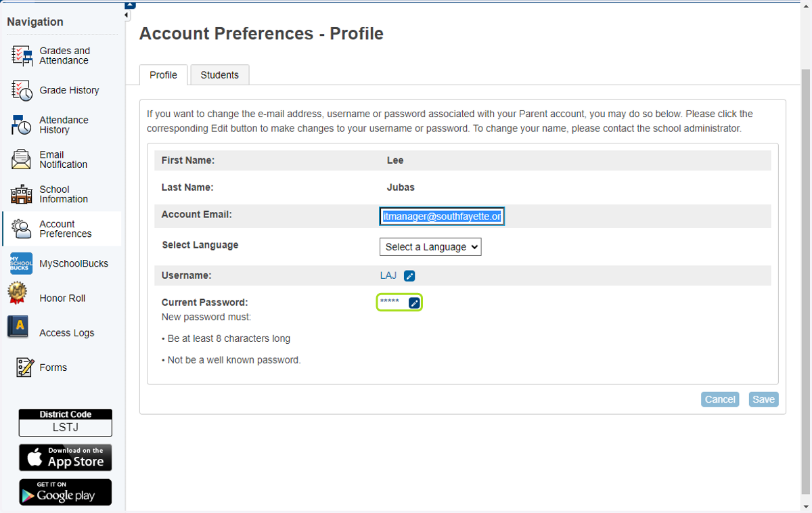Click the District Code LSTJ box
812x513 pixels.
tap(65, 423)
